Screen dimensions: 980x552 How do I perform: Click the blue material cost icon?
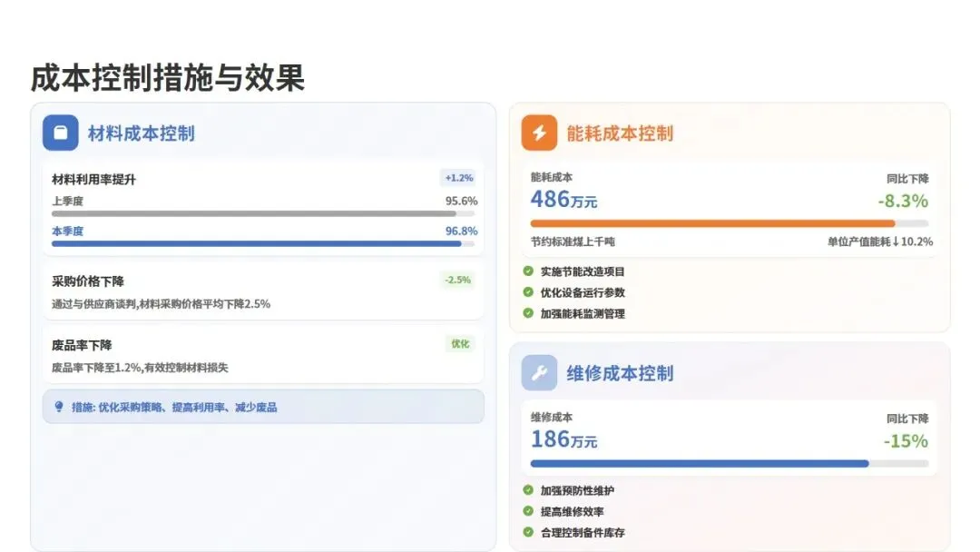(61, 133)
